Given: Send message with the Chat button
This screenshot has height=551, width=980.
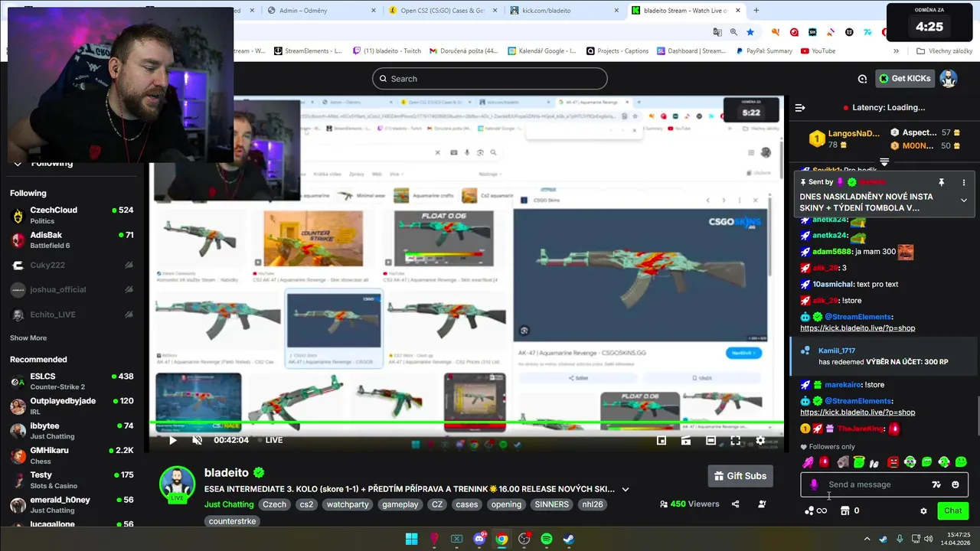Looking at the screenshot, I should (x=952, y=510).
